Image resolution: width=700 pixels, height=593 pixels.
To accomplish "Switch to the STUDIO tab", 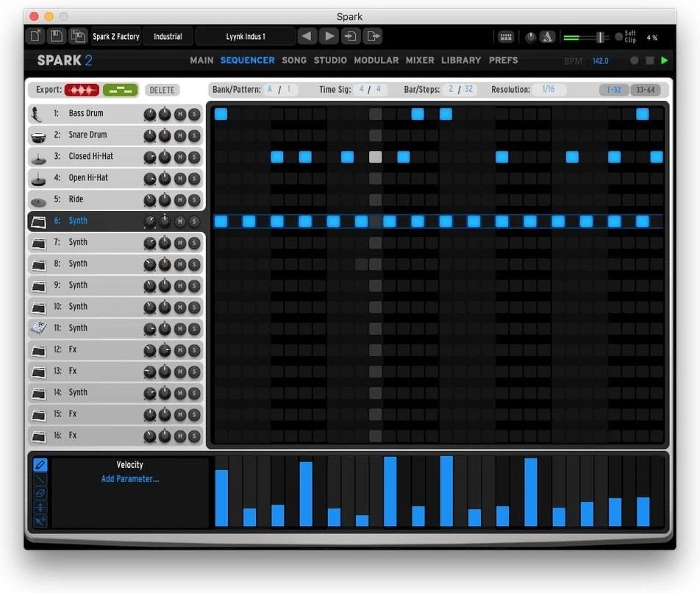I will pyautogui.click(x=330, y=60).
